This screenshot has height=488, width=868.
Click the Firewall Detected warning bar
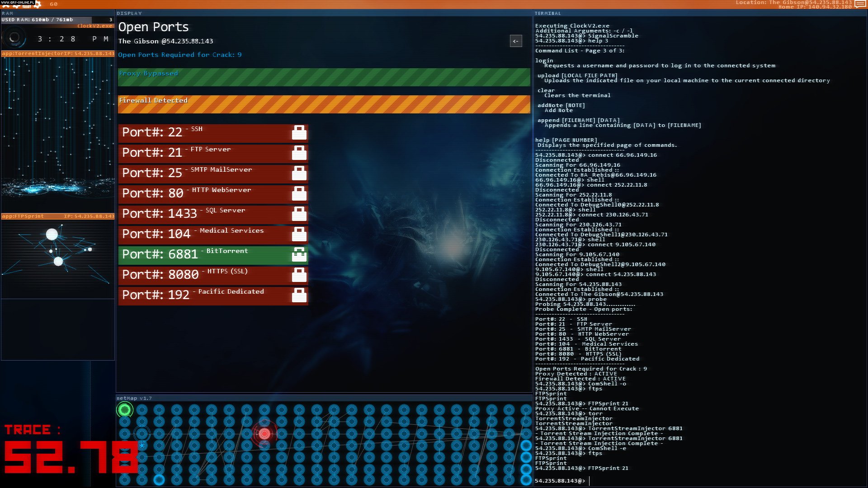(x=324, y=104)
